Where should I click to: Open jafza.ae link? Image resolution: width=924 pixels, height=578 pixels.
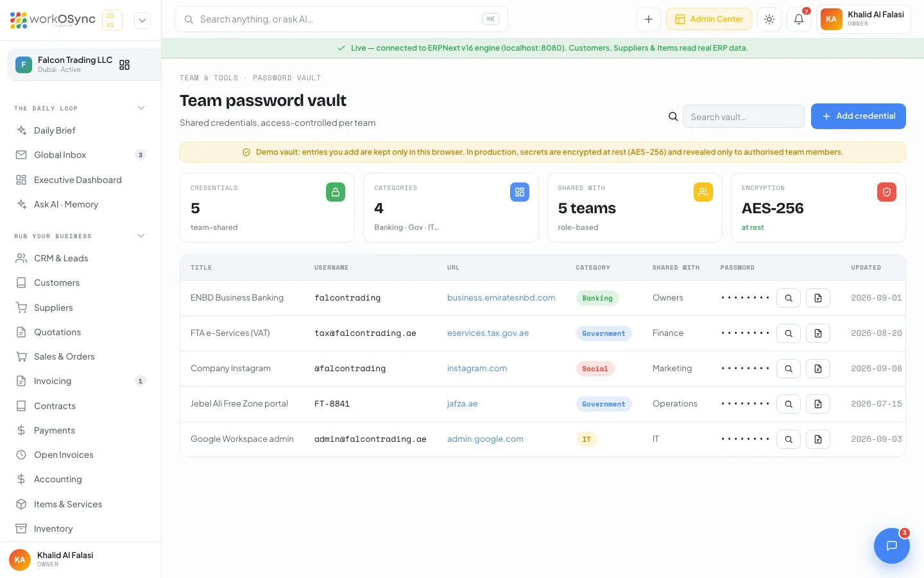click(463, 404)
